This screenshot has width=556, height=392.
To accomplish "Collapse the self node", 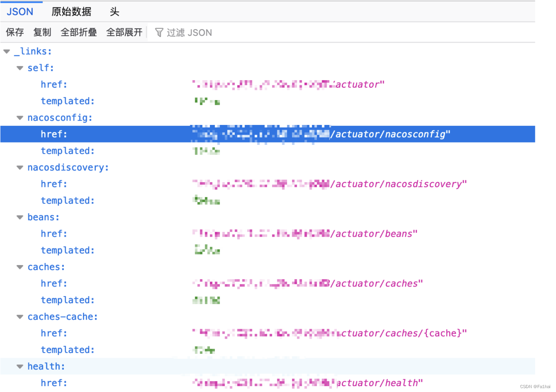I will (x=20, y=68).
